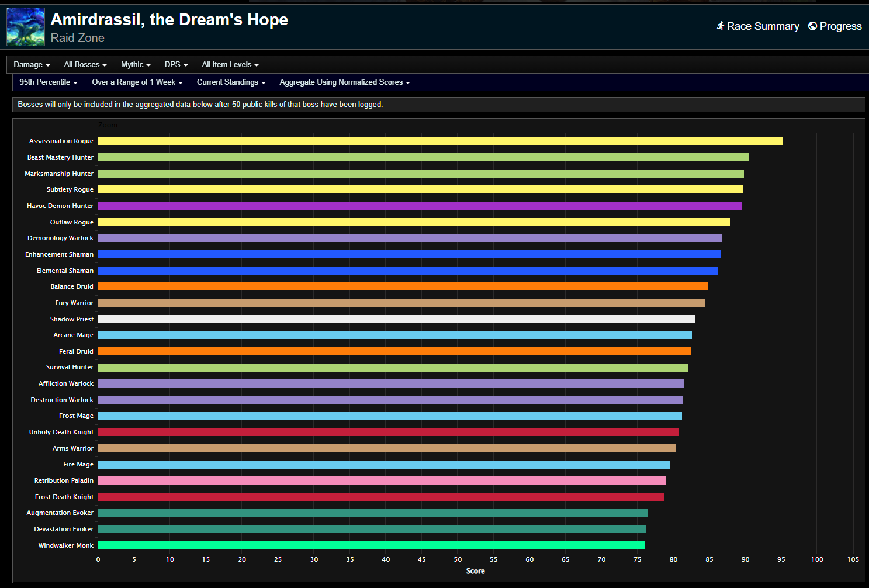869x588 pixels.
Task: Click the Affliction Warlock bar
Action: (x=391, y=383)
